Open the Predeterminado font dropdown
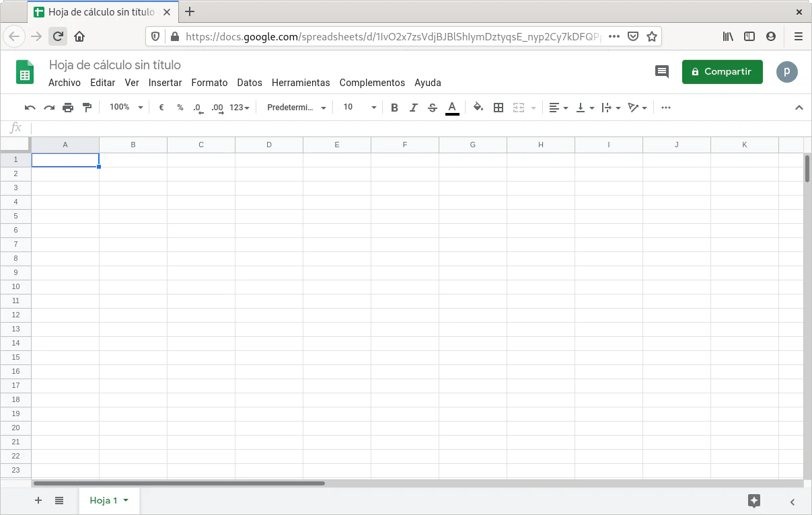Screen dimensions: 812x515 [296, 108]
